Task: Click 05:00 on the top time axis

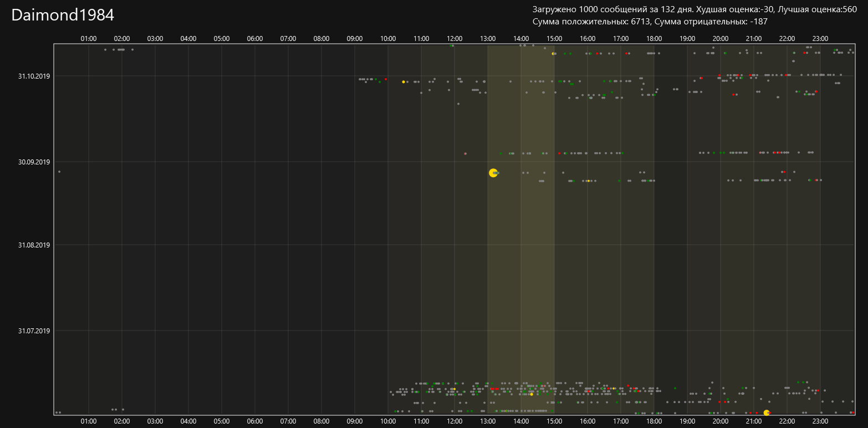Action: (x=222, y=39)
